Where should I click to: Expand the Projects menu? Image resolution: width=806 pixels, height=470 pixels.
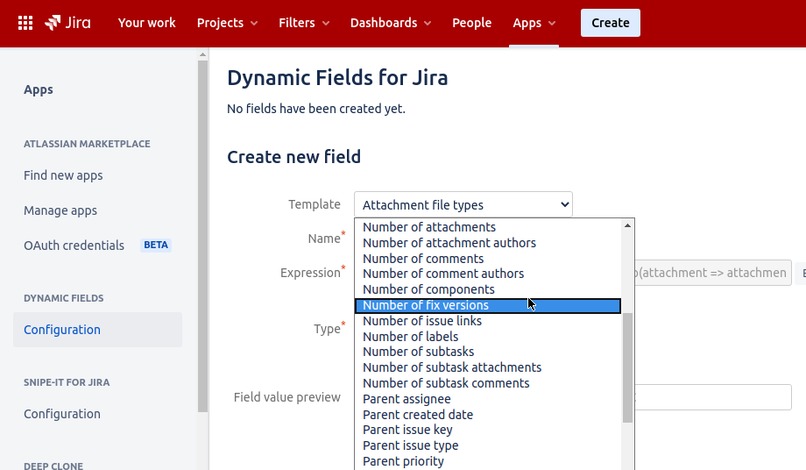(227, 23)
